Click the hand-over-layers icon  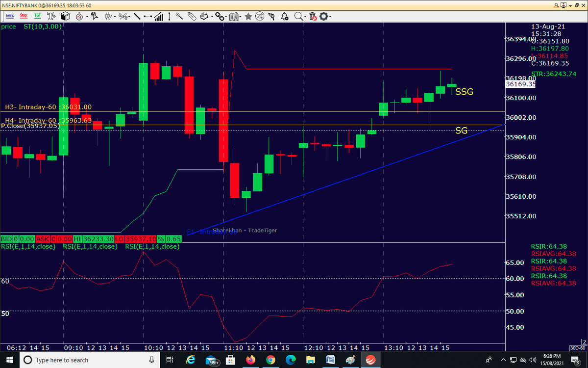pos(204,16)
